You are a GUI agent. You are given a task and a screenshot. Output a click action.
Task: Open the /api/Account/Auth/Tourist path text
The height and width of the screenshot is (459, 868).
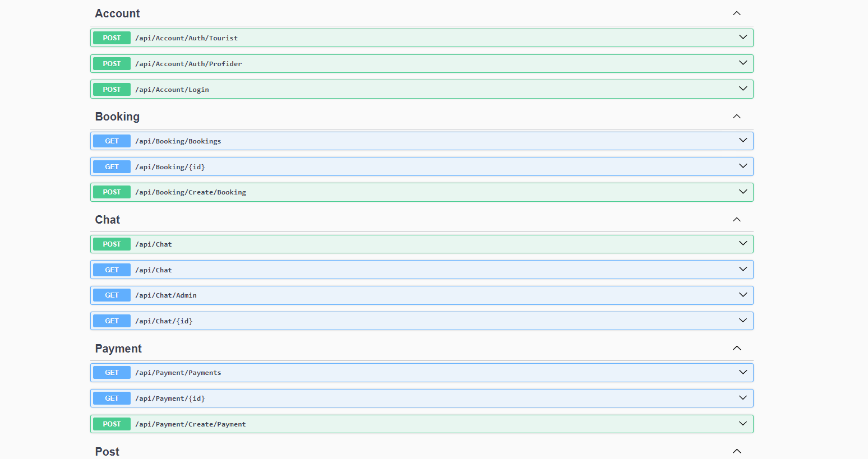(186, 38)
